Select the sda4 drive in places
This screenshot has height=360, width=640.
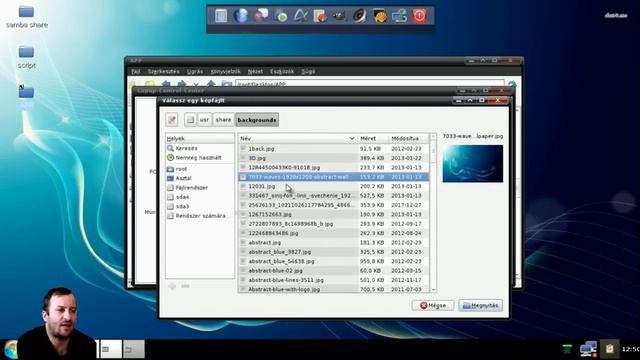pyautogui.click(x=182, y=197)
